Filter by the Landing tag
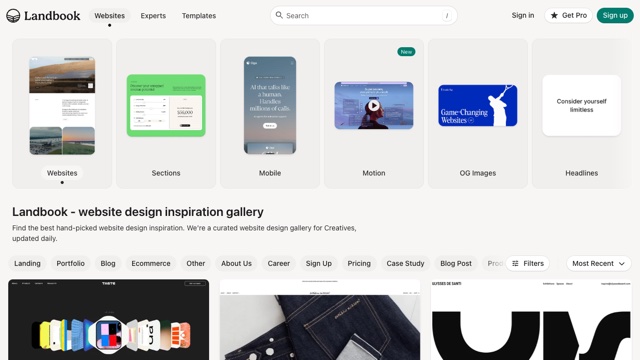 coord(27,264)
